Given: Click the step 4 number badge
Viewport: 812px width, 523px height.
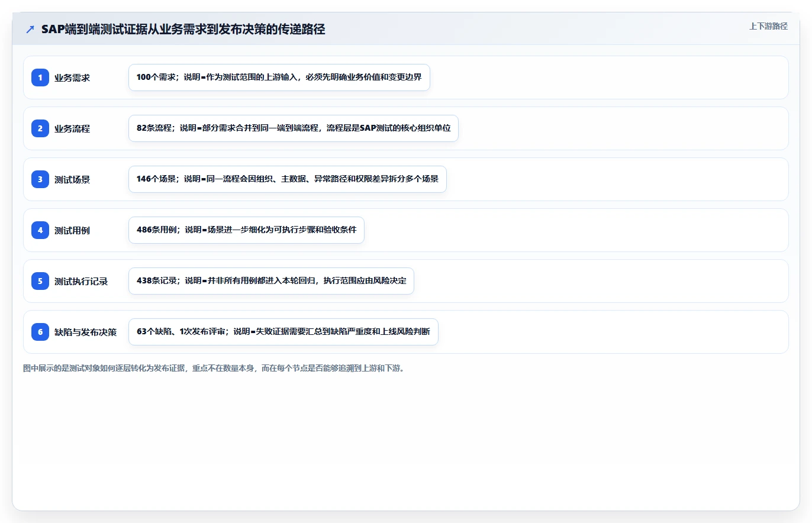Looking at the screenshot, I should (40, 230).
